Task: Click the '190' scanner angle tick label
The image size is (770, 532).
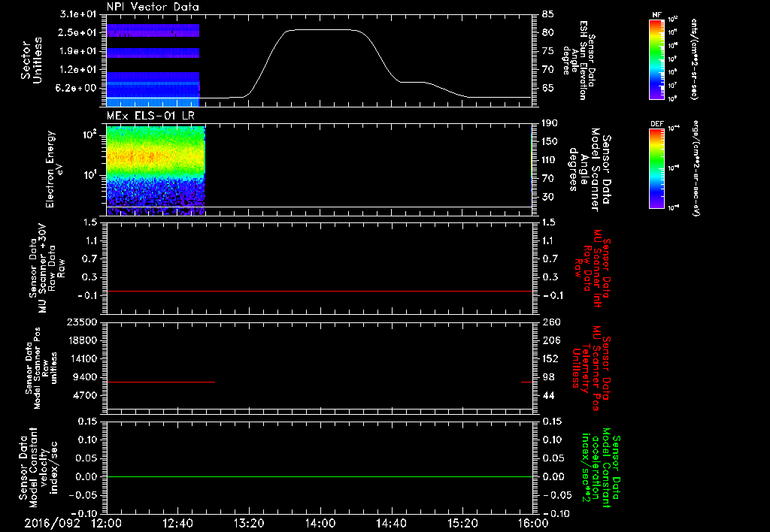Action: 550,122
